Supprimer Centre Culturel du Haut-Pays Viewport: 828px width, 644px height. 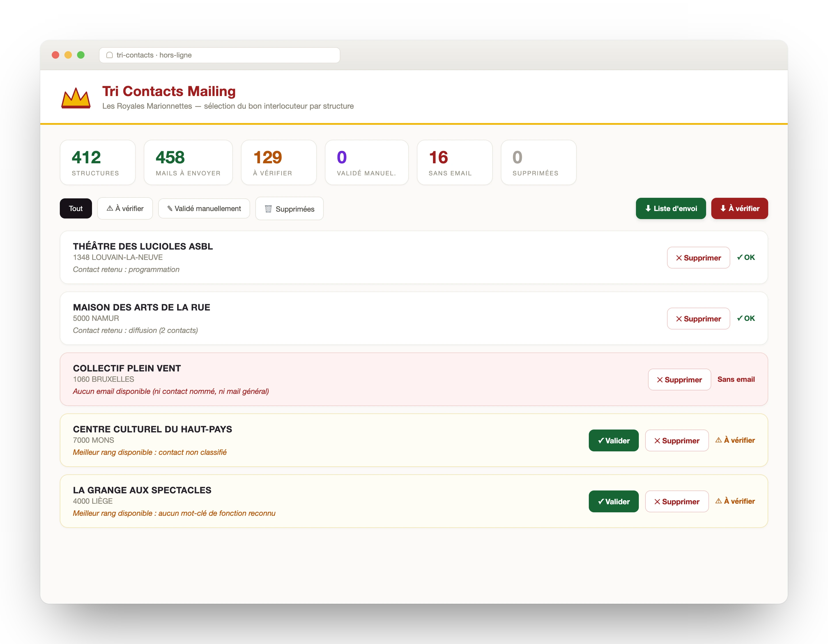pos(677,441)
